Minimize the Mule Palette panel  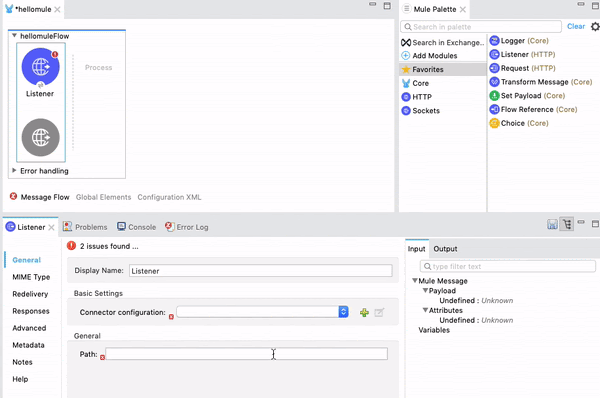[x=581, y=4]
